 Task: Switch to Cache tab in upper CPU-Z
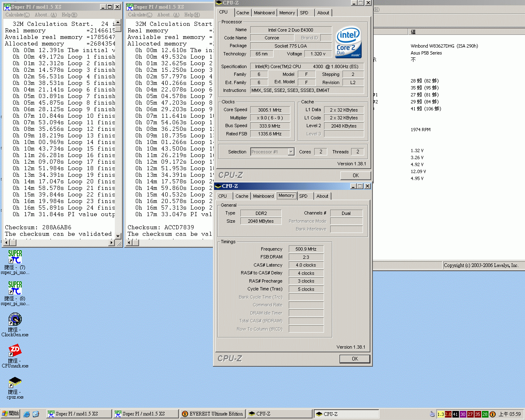tap(243, 13)
